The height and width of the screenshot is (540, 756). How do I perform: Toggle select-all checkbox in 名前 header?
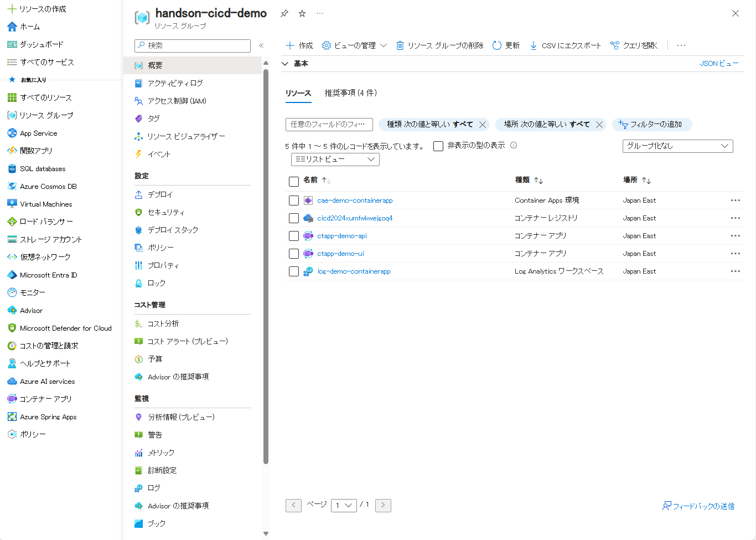pos(294,181)
